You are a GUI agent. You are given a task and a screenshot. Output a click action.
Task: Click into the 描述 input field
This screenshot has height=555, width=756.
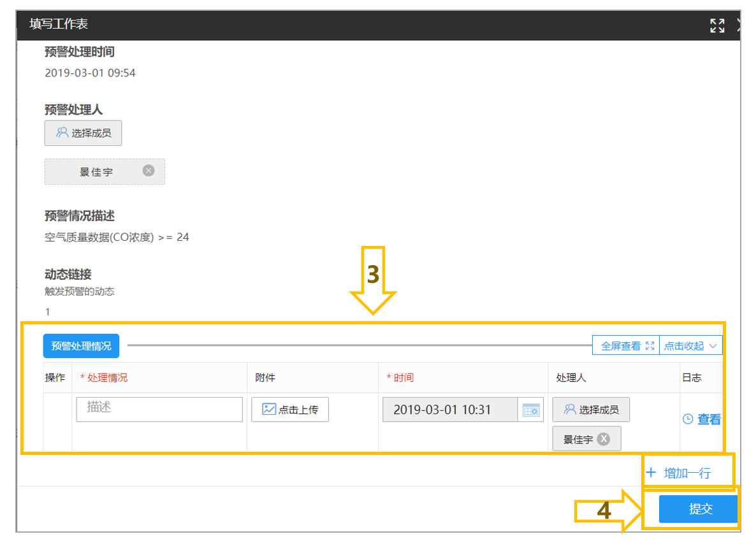click(x=159, y=410)
